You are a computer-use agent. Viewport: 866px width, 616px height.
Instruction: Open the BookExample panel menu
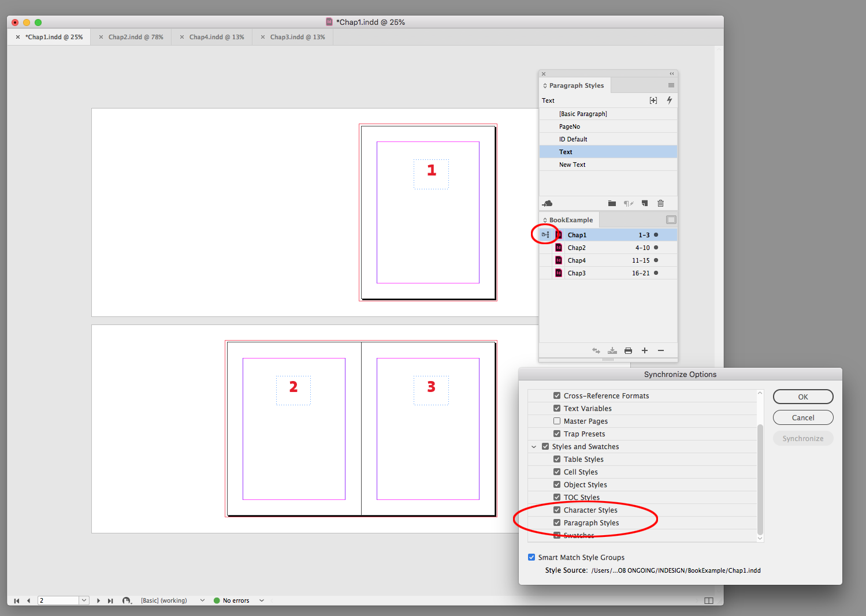(671, 220)
